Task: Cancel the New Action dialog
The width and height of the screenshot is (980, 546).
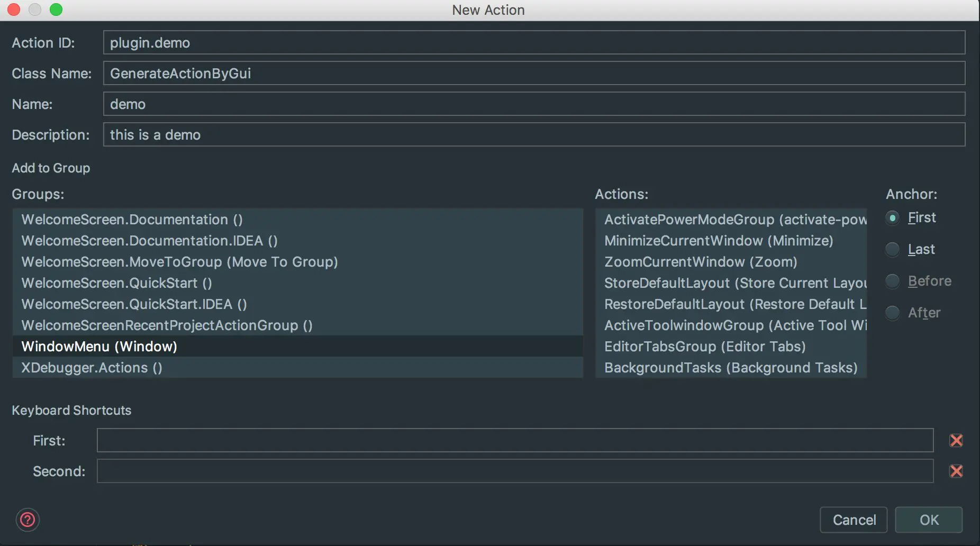Action: [x=854, y=520]
